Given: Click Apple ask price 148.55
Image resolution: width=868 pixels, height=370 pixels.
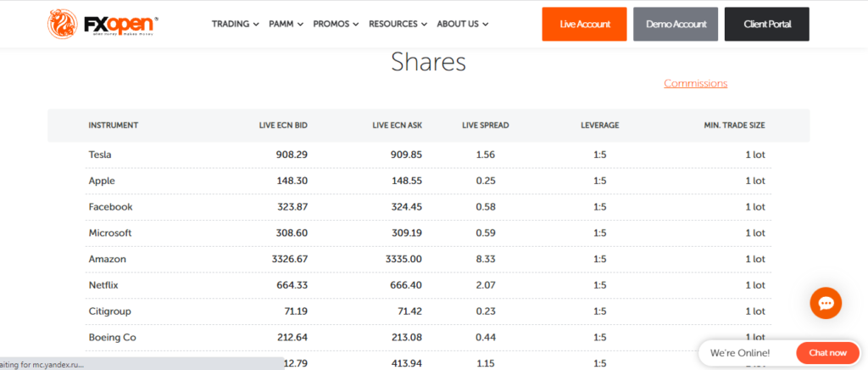Looking at the screenshot, I should point(407,181).
